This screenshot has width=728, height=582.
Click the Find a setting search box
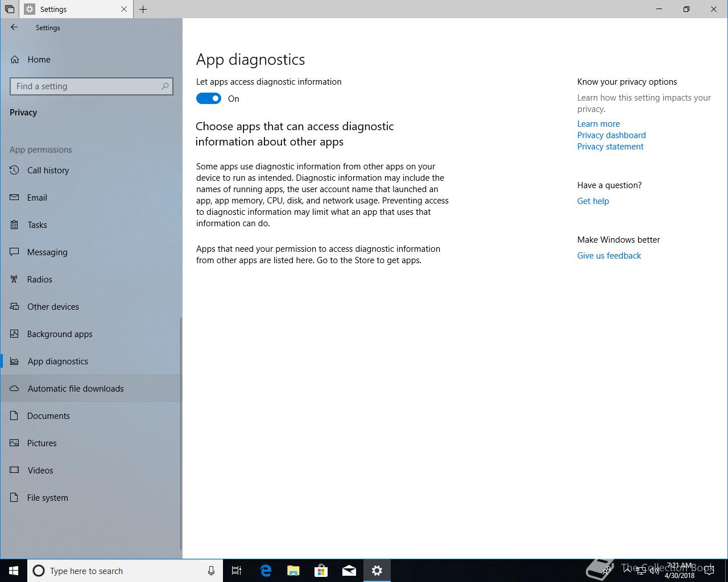click(92, 86)
